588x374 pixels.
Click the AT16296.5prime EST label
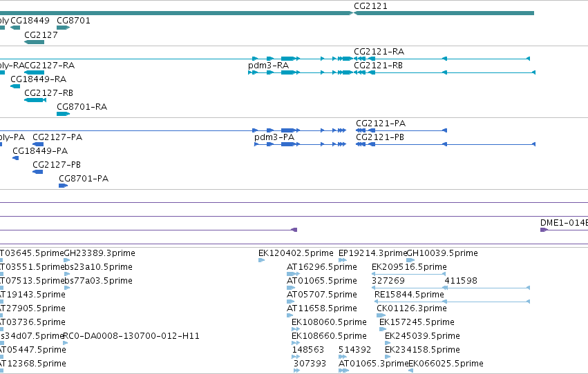(x=322, y=267)
